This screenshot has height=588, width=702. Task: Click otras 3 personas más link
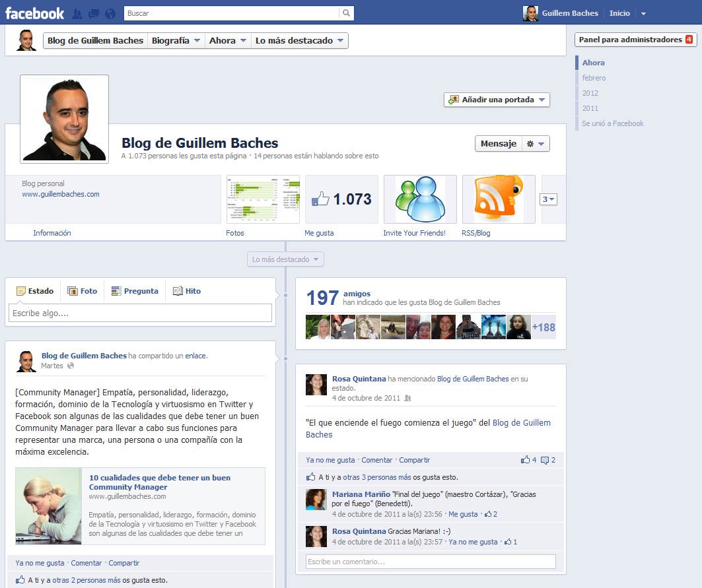coord(377,478)
